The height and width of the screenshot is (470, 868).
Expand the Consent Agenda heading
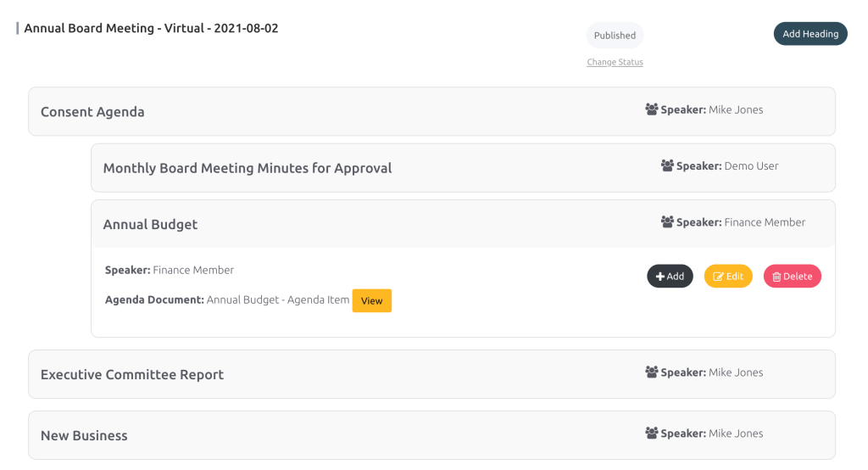[x=92, y=112]
